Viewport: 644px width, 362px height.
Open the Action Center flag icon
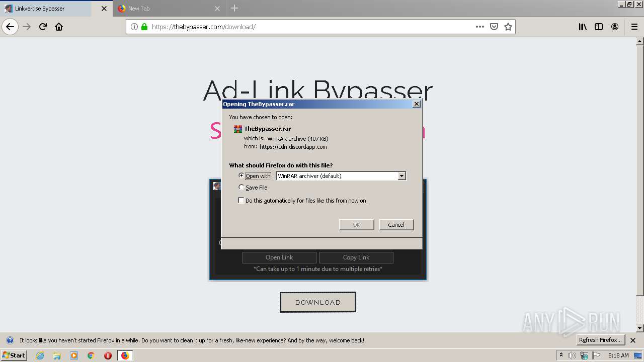coord(596,355)
